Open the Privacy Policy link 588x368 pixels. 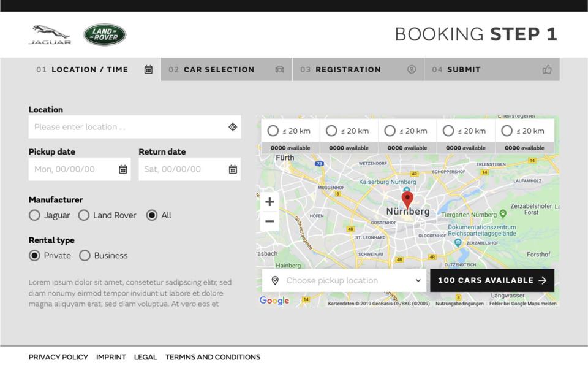[58, 357]
